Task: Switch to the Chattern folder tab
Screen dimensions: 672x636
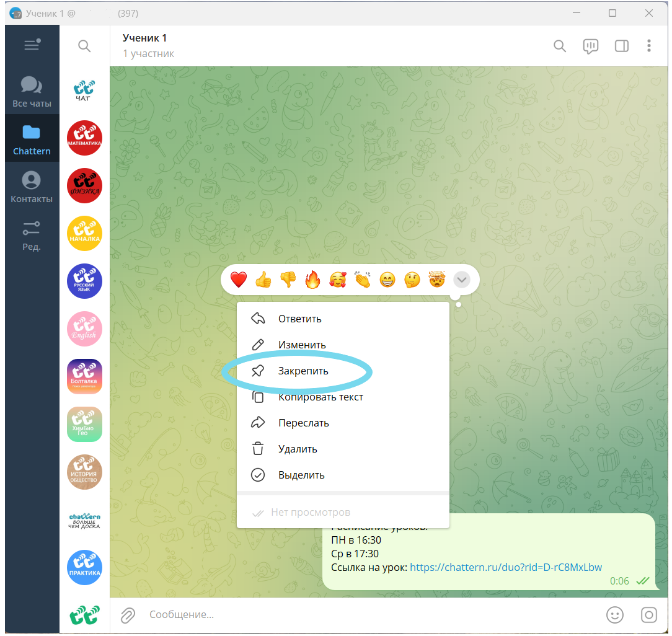Action: 32,139
